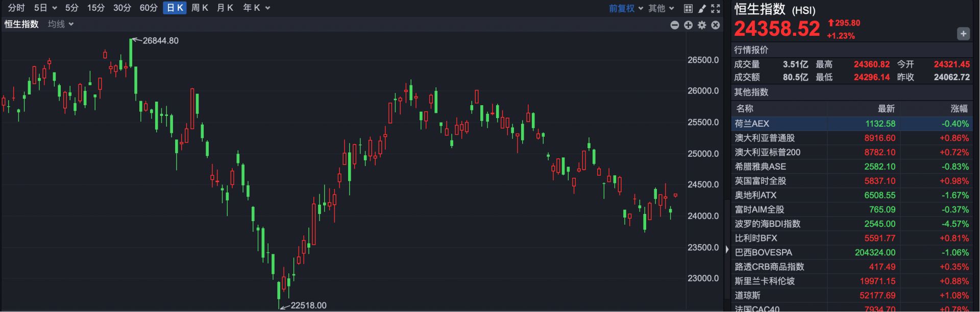
Task: Switch to 周K weekly chart
Action: click(x=200, y=8)
